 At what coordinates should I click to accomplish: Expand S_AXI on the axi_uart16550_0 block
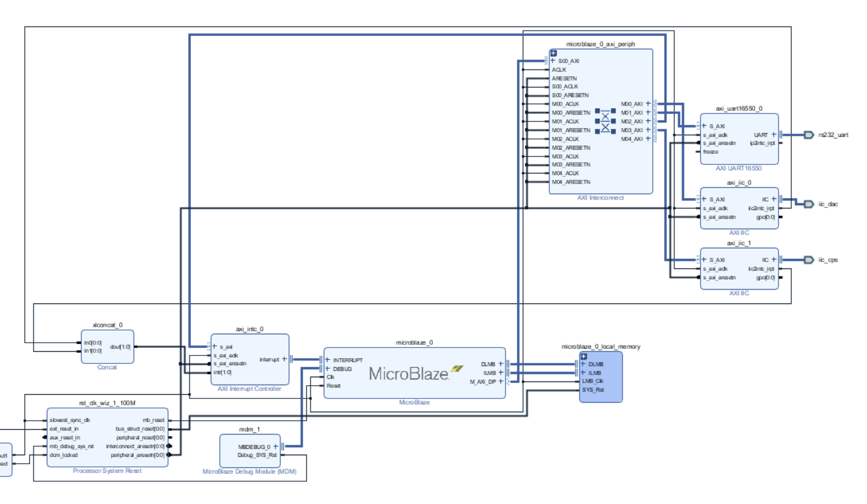click(704, 126)
